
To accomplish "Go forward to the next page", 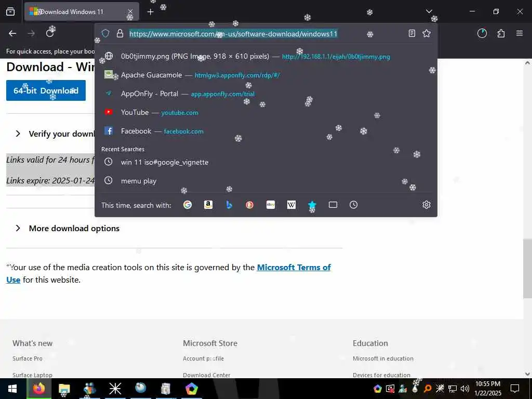I will (x=31, y=33).
